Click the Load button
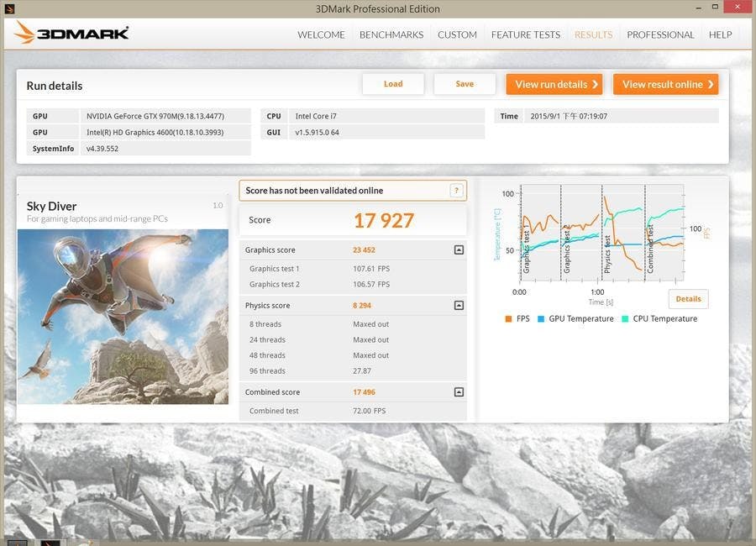Viewport: 756px width, 546px height. 393,84
